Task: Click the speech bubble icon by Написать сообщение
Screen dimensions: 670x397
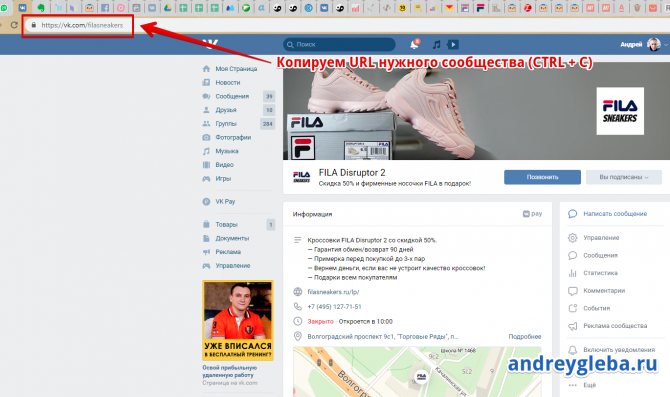Action: (x=573, y=214)
